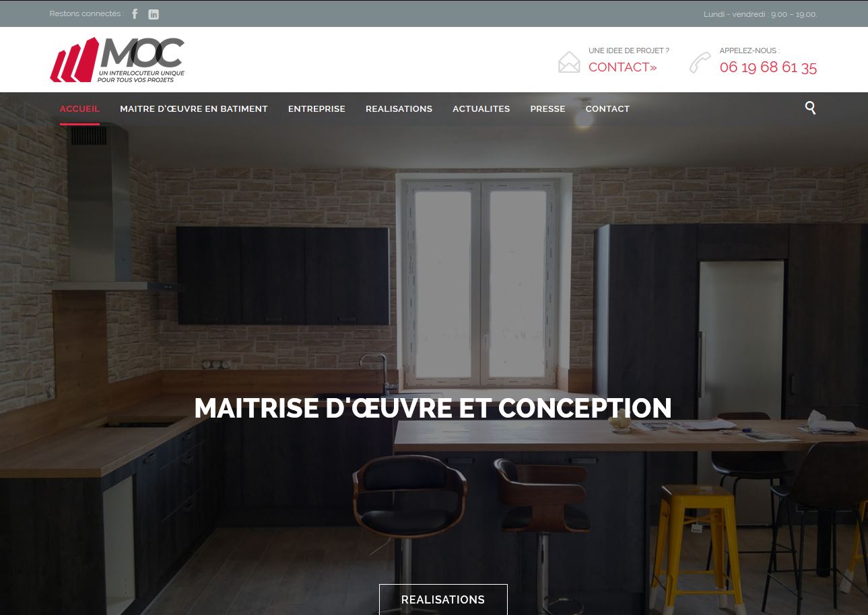Select REALISATIONS in the navigation bar
This screenshot has width=868, height=615.
399,108
